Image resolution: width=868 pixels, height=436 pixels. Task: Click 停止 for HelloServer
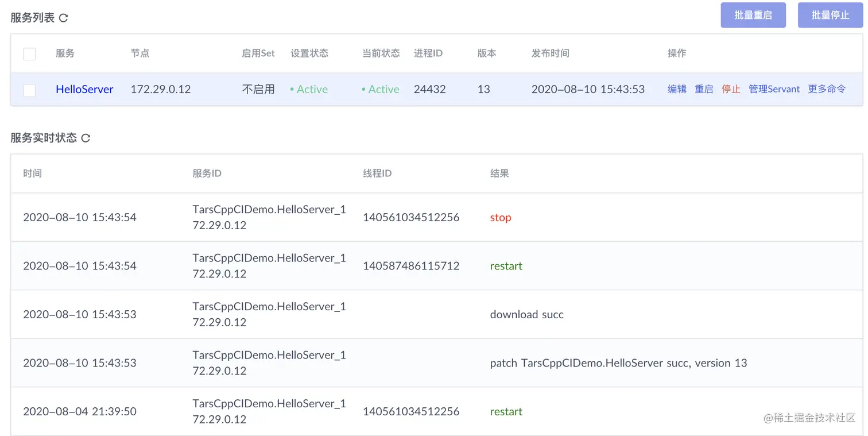click(731, 89)
